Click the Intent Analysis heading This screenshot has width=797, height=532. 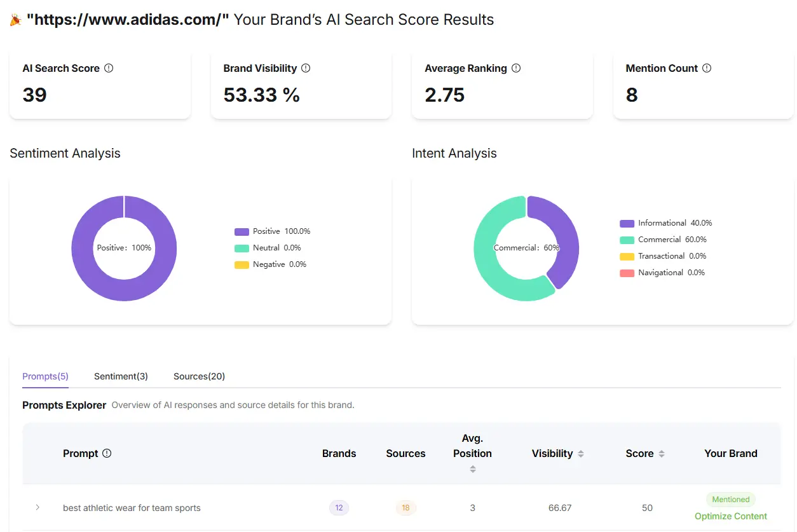[x=454, y=153]
